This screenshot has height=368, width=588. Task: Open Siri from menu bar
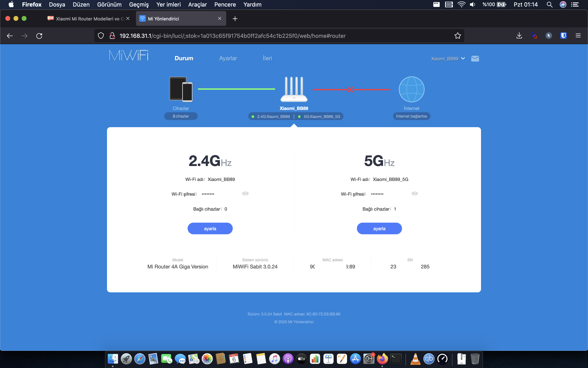(563, 5)
